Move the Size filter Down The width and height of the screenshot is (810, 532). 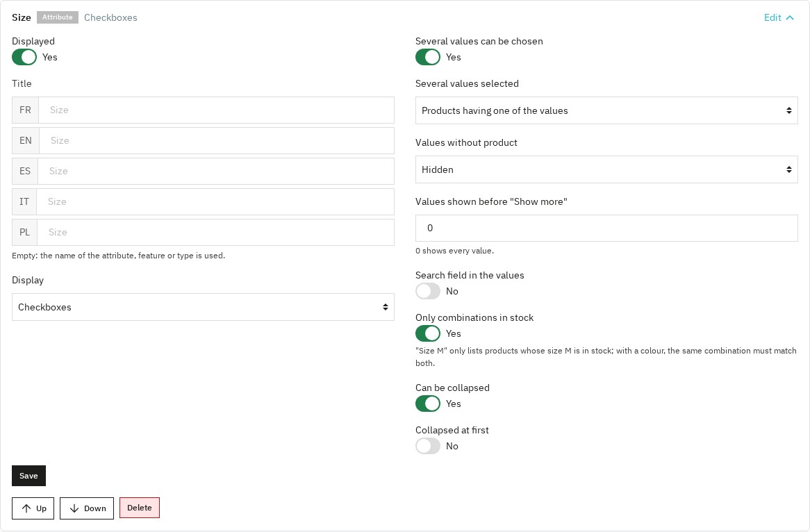(87, 508)
